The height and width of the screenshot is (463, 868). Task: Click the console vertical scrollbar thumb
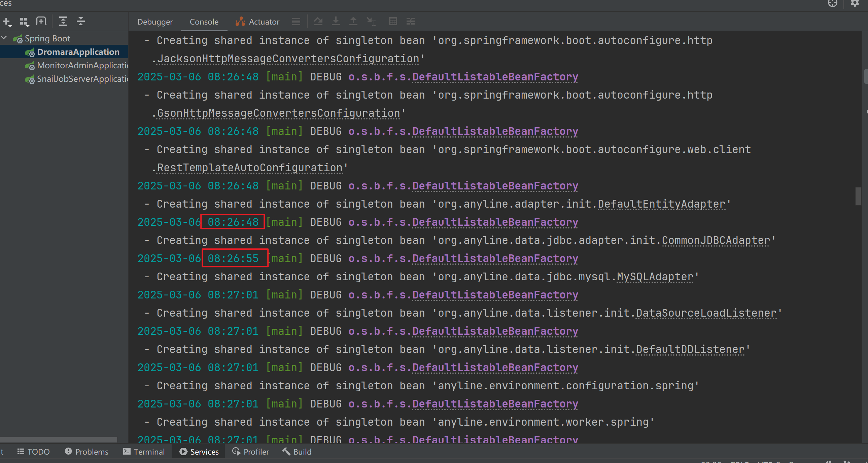[858, 196]
